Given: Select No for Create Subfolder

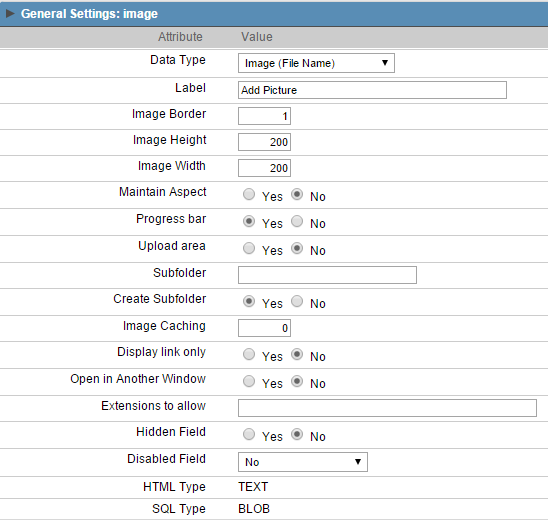Looking at the screenshot, I should pyautogui.click(x=297, y=301).
